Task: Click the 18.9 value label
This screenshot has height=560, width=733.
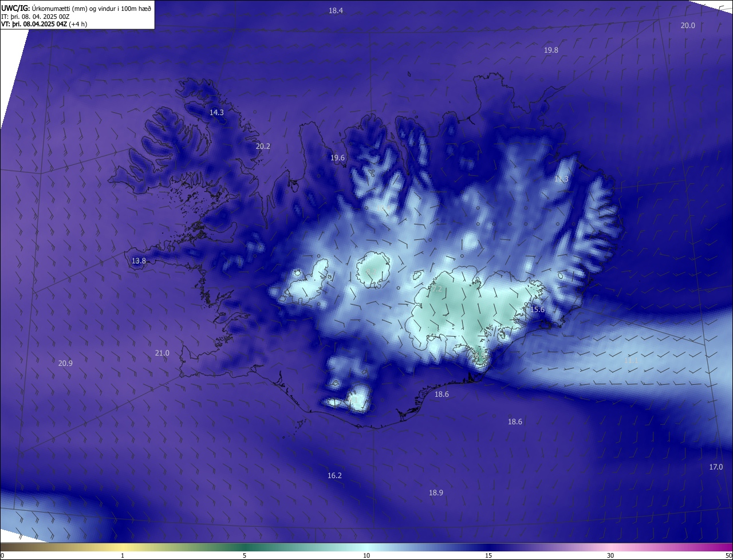Action: [436, 493]
